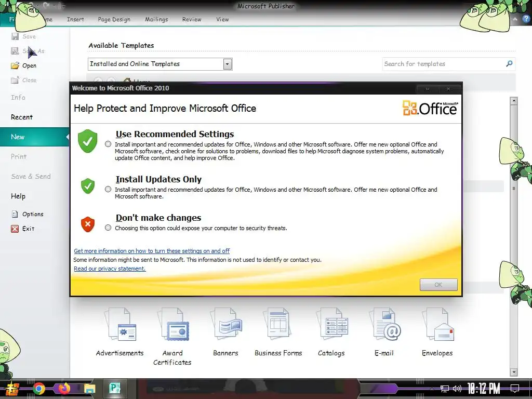Open Firefox from the taskbar

[64, 389]
